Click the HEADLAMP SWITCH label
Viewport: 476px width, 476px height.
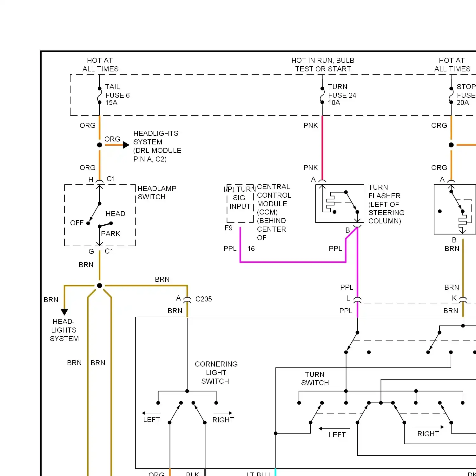(157, 193)
